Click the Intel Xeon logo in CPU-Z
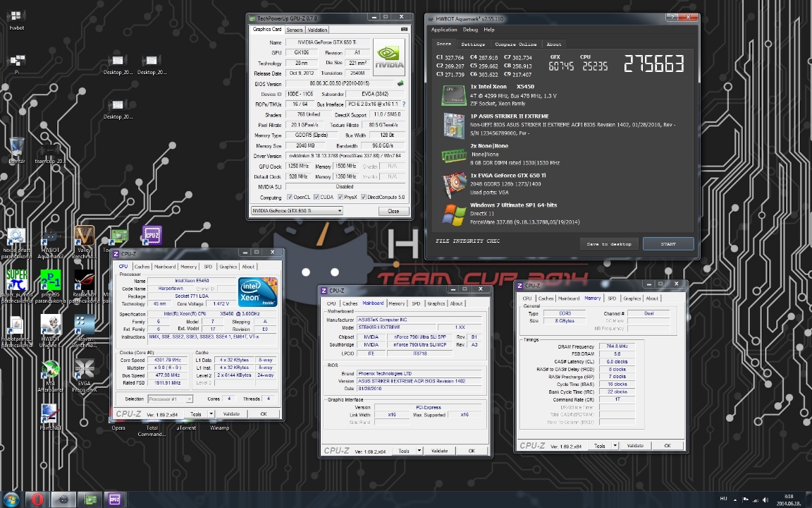This screenshot has height=508, width=812. click(x=258, y=292)
